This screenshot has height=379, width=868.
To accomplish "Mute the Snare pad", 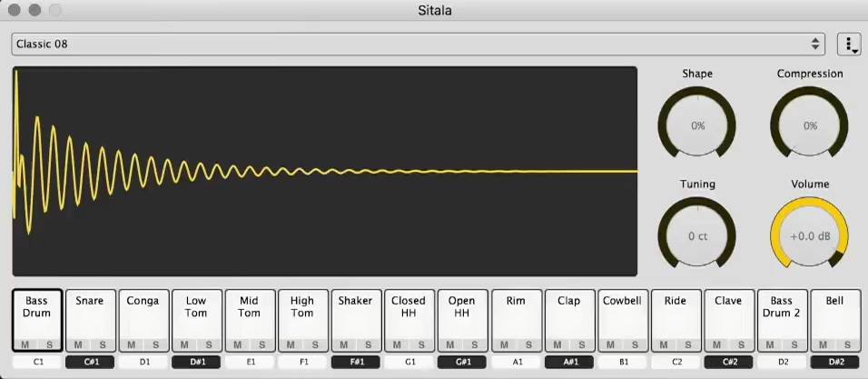I will click(x=79, y=344).
